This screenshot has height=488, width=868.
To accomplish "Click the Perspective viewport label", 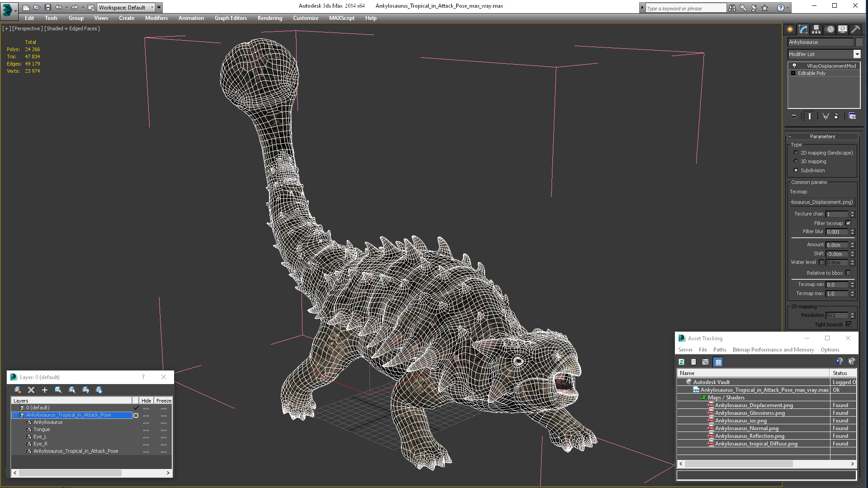I will click(x=27, y=28).
